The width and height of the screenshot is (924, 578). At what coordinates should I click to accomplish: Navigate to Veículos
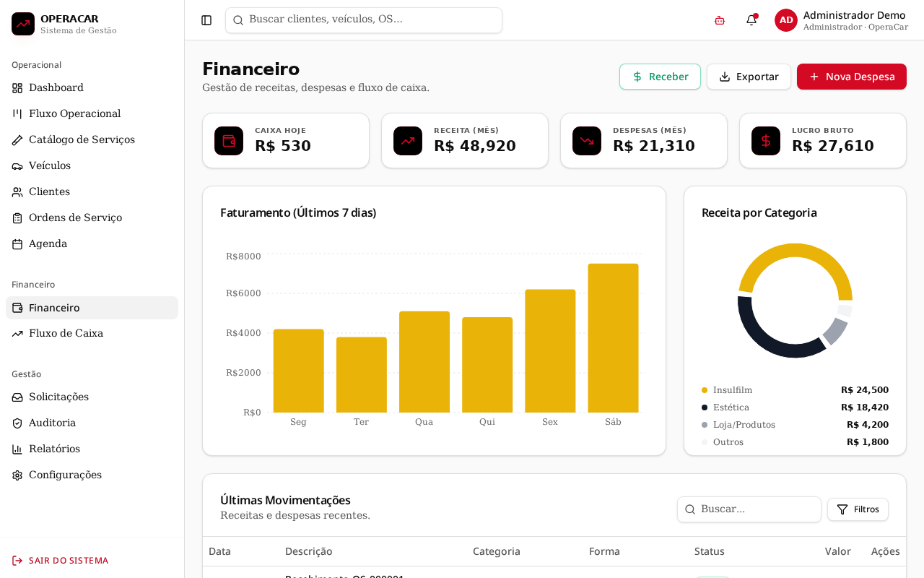point(92,166)
